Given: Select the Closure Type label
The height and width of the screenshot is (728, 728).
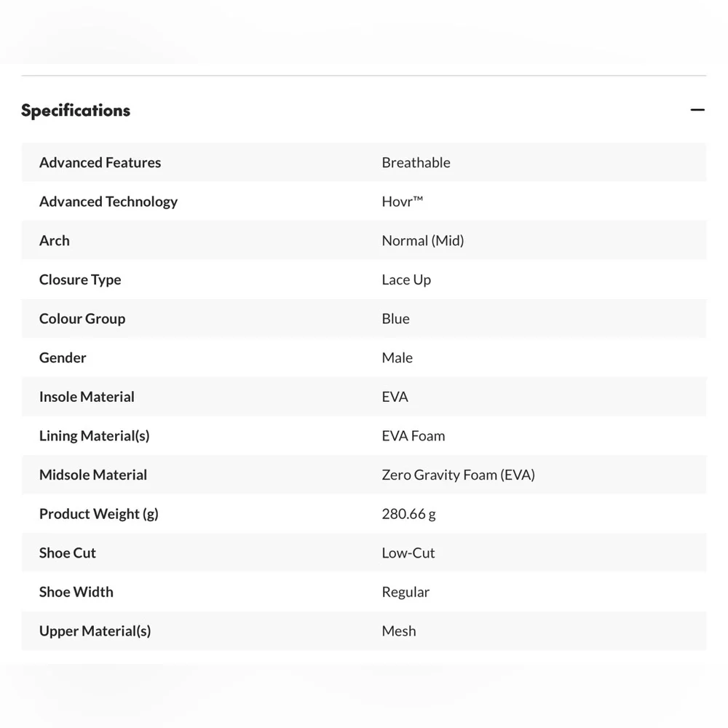Looking at the screenshot, I should [80, 280].
